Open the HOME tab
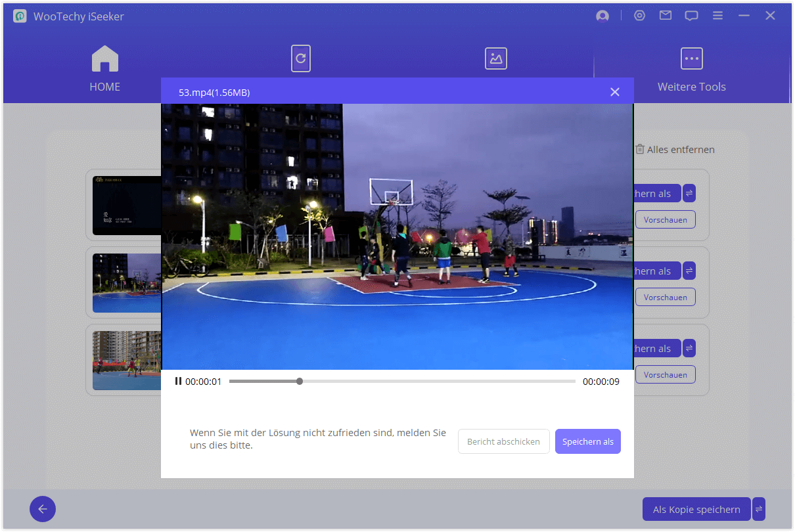795x532 pixels. pyautogui.click(x=105, y=69)
